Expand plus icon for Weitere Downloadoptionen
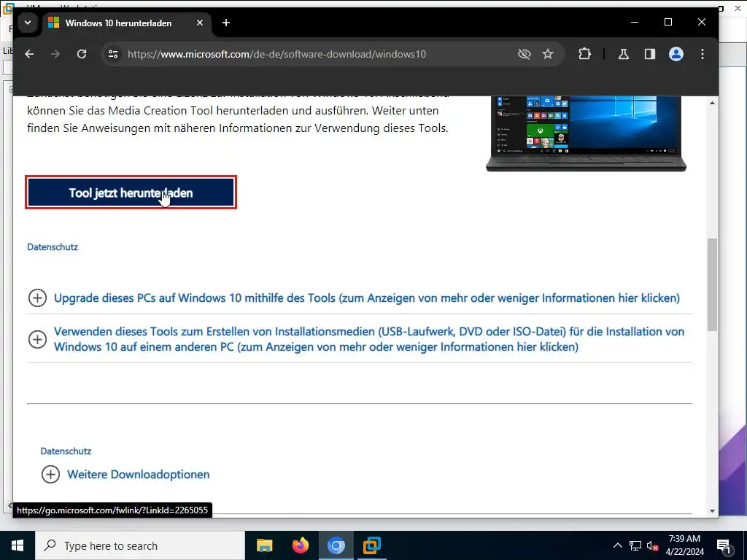The height and width of the screenshot is (560, 747). (x=50, y=474)
